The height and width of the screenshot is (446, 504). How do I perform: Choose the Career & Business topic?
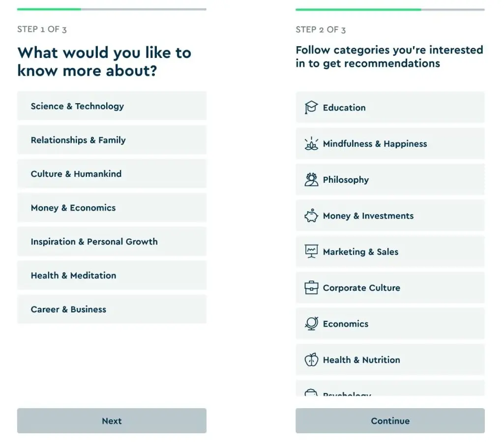pos(112,309)
